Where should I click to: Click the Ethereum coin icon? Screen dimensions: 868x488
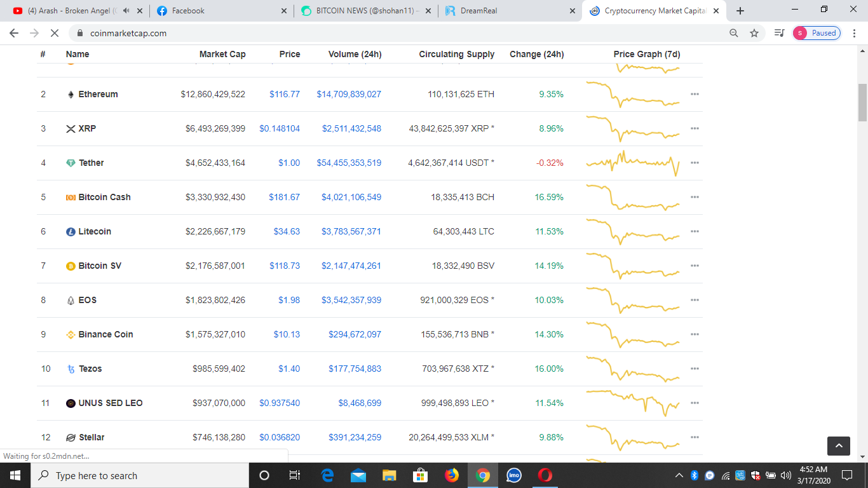pos(71,94)
